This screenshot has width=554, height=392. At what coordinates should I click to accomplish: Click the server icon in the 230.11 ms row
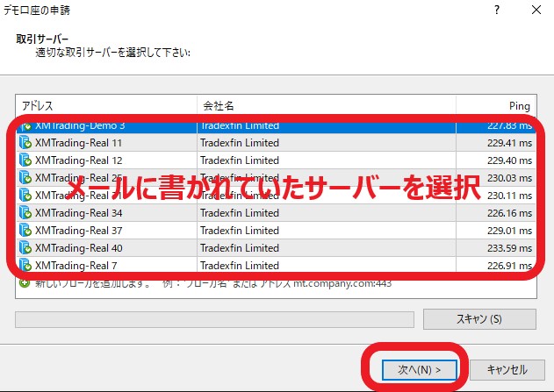[x=25, y=195]
